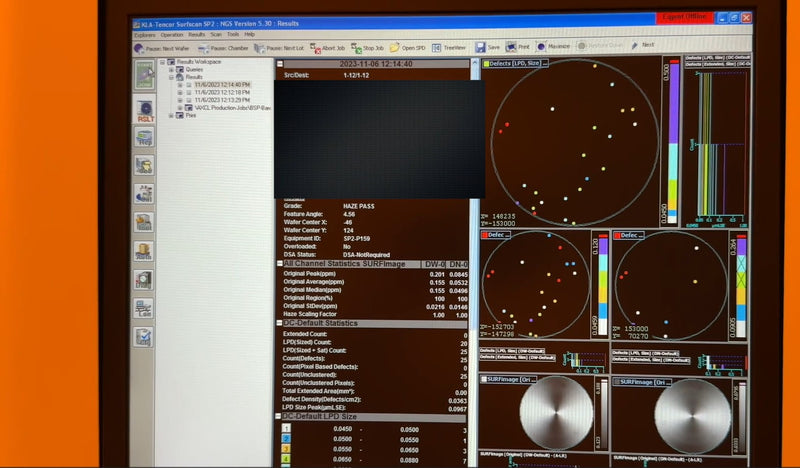Image resolution: width=800 pixels, height=468 pixels.
Task: Collapse the DC-Default Statistics section
Action: click(x=281, y=323)
